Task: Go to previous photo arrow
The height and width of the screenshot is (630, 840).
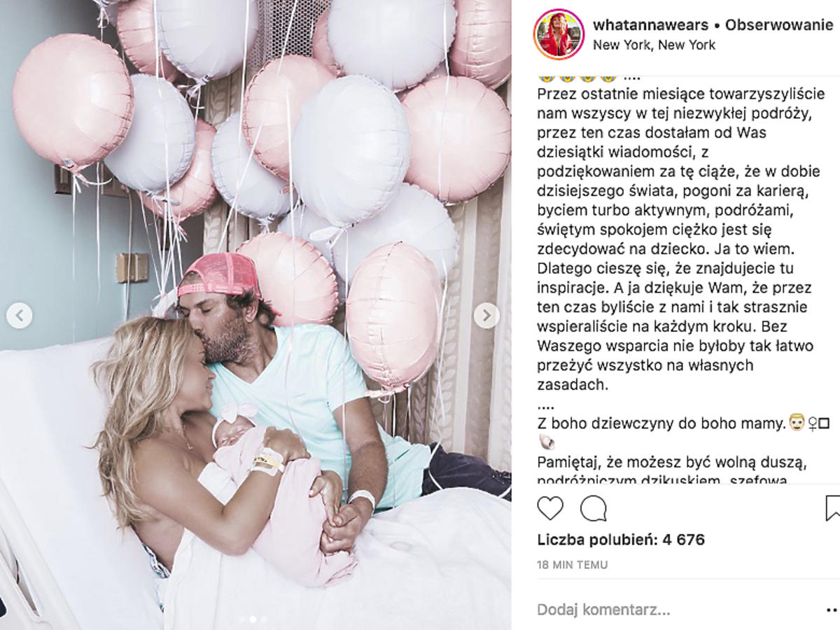Action: pos(20,316)
